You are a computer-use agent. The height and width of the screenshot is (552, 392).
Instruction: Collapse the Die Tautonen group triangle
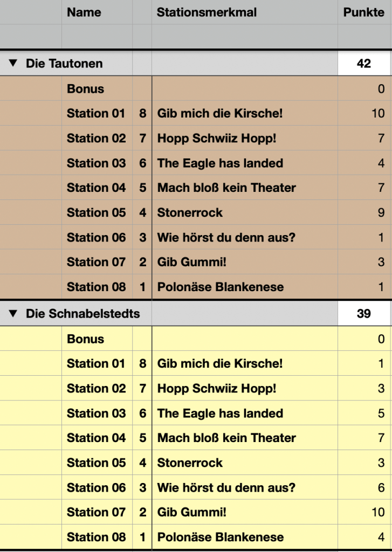coord(13,64)
